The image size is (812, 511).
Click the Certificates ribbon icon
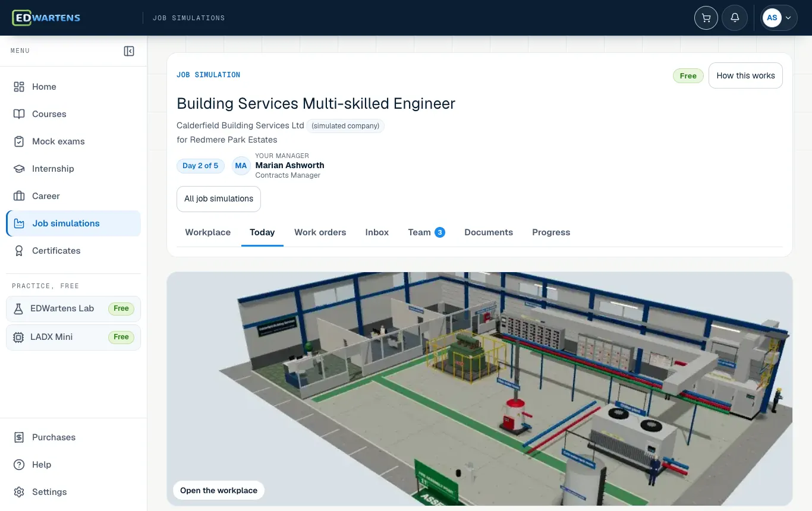19,251
